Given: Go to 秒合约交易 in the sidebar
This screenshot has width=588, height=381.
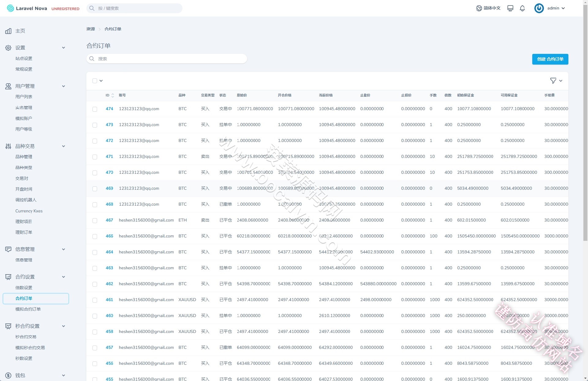Looking at the screenshot, I should click(x=26, y=337).
